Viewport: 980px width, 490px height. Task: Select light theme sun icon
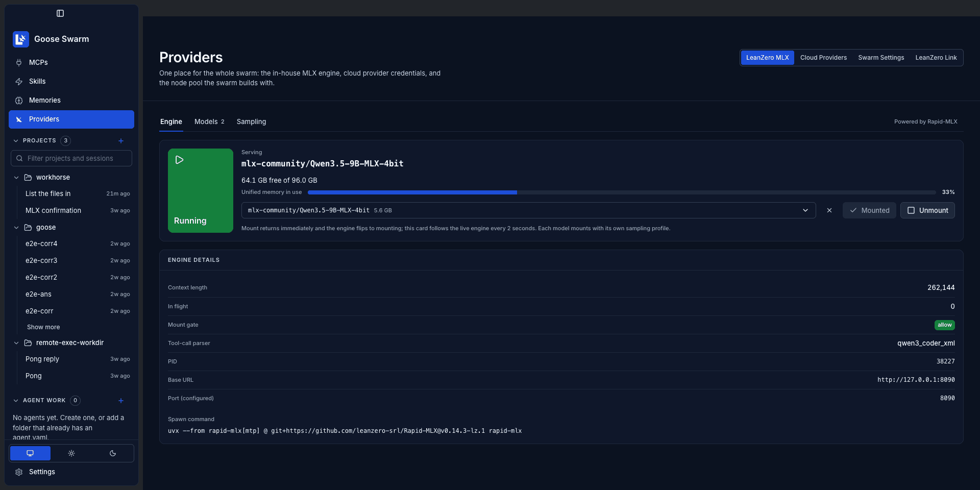click(71, 453)
